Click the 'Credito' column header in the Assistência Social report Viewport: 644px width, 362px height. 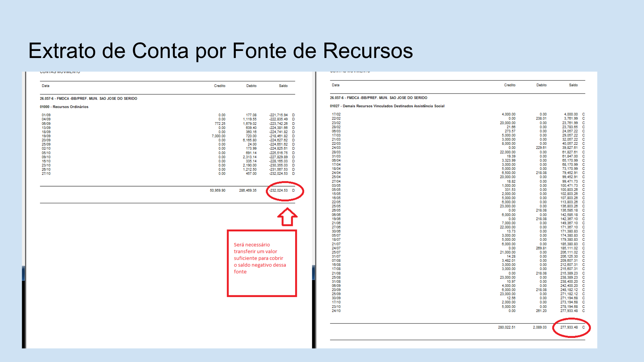(x=509, y=85)
